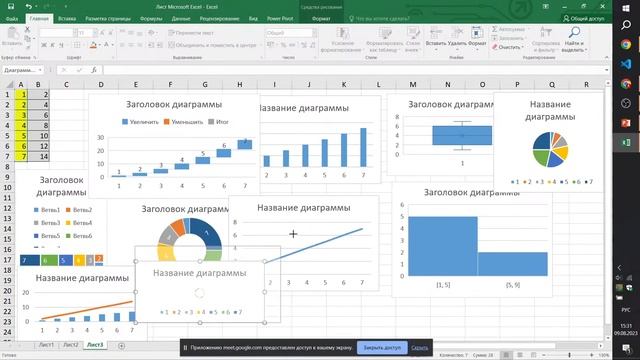Switch to sheet tab Лист1
This screenshot has width=640, height=360.
coord(46,345)
